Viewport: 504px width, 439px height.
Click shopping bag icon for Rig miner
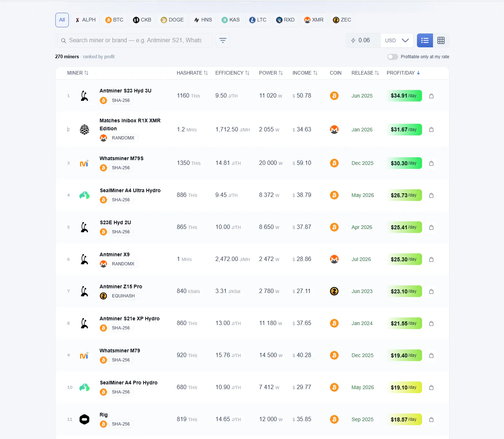tap(431, 420)
